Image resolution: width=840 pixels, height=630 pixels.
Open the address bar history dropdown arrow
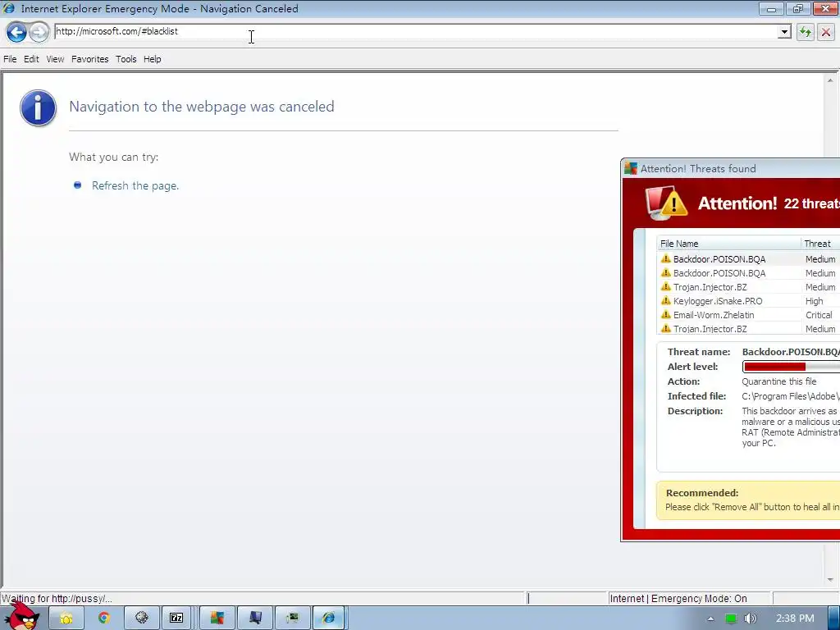784,32
